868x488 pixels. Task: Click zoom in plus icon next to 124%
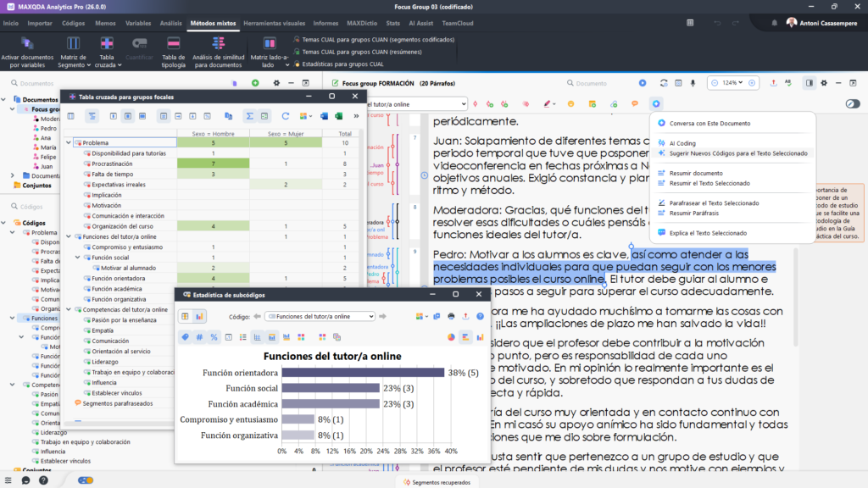tap(752, 83)
